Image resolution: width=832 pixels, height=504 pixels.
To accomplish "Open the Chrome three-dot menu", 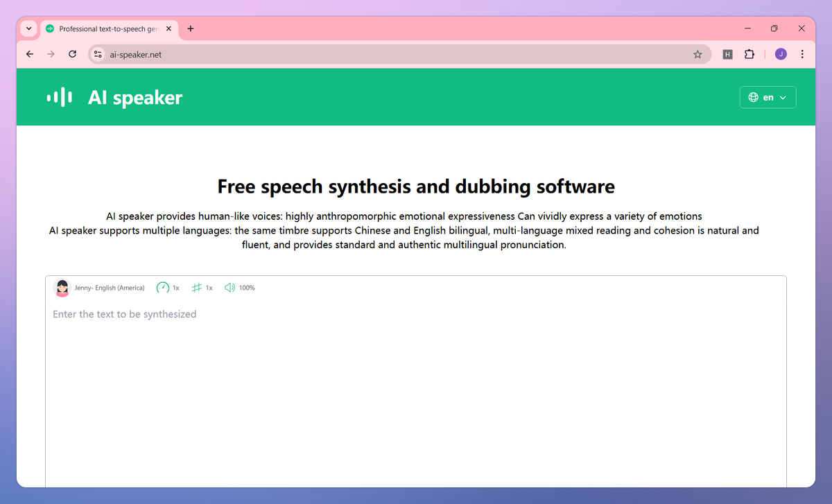I will point(802,54).
